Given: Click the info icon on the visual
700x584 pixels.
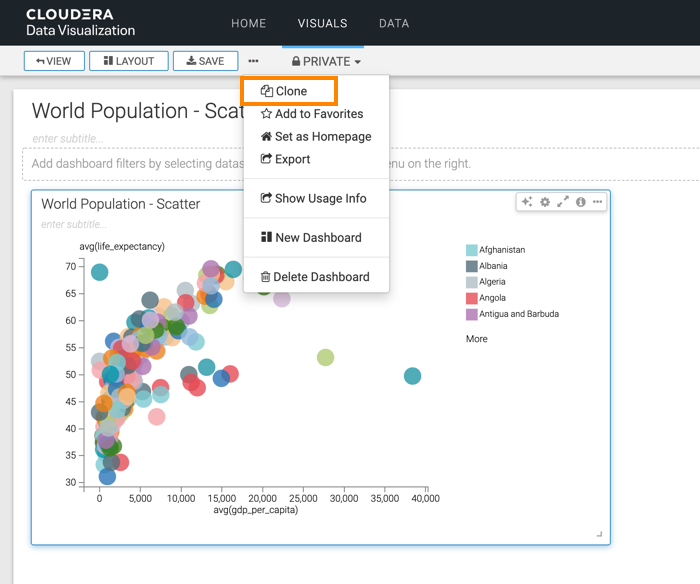Looking at the screenshot, I should [581, 202].
